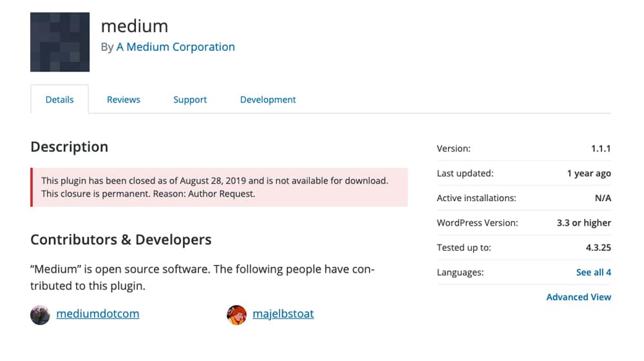Open the majelbstoat contributor profile link
Image resolution: width=644 pixels, height=361 pixels.
[283, 314]
